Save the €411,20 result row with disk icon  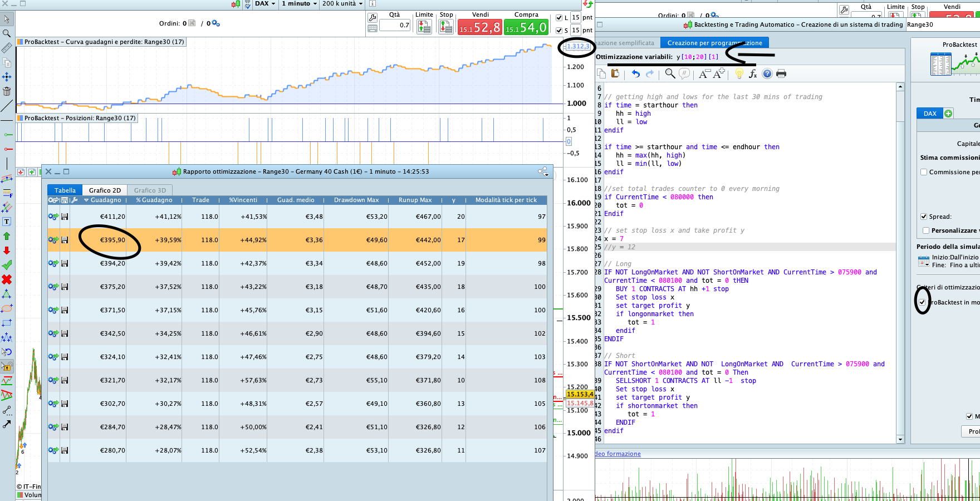click(65, 217)
